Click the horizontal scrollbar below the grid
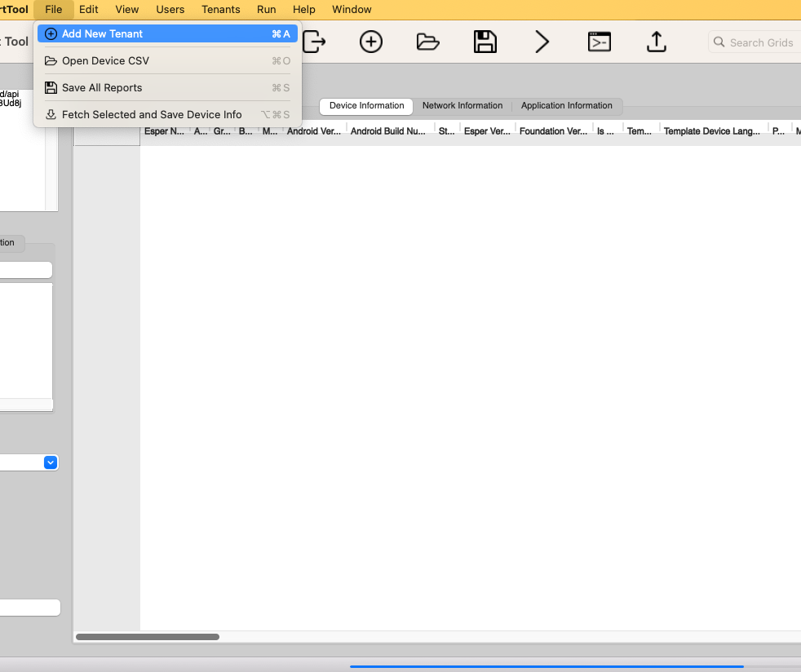The width and height of the screenshot is (801, 672). 147,637
